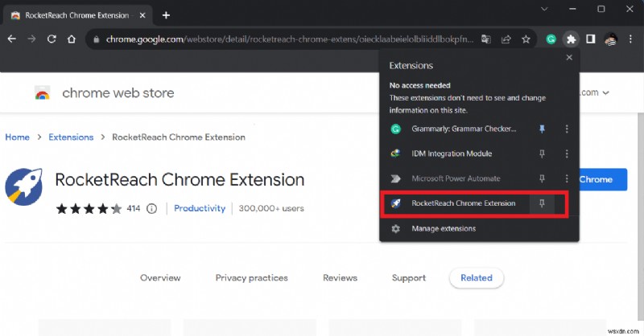Bookmark this page with the star icon

[526, 39]
